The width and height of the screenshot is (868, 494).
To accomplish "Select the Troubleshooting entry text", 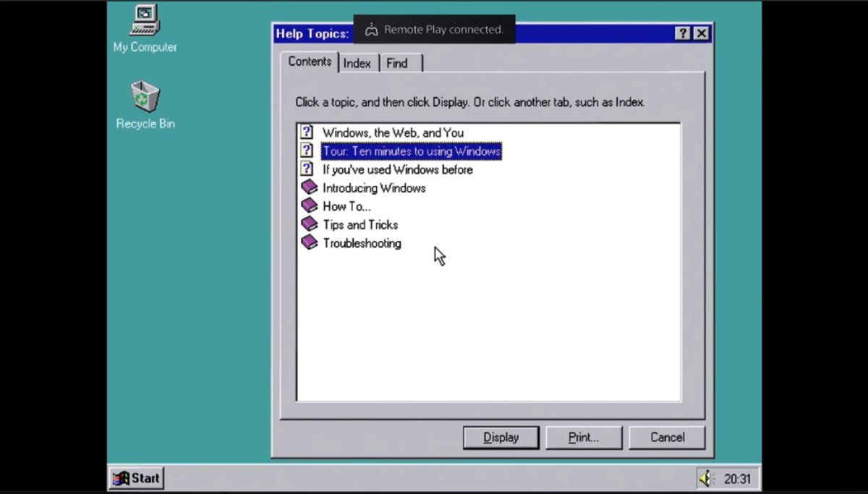I will [362, 243].
